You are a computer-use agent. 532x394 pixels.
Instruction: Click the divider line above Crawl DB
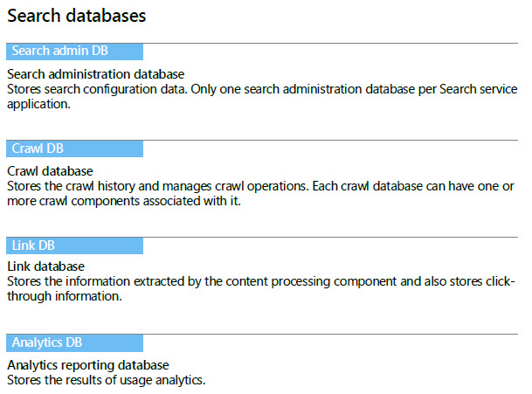[x=262, y=140]
